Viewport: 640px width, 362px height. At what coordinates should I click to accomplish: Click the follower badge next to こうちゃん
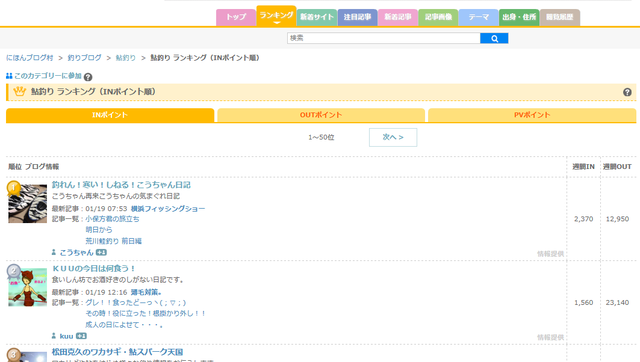coord(101,253)
